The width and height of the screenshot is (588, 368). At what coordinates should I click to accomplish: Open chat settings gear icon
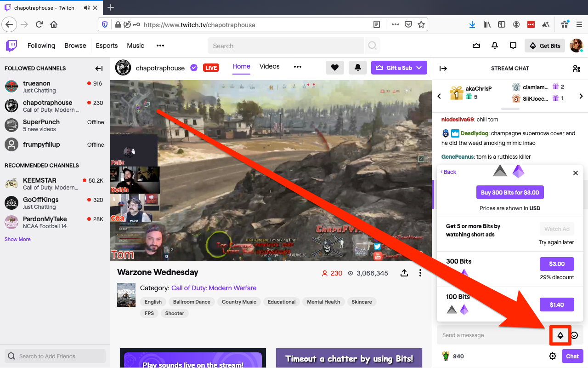(x=553, y=356)
